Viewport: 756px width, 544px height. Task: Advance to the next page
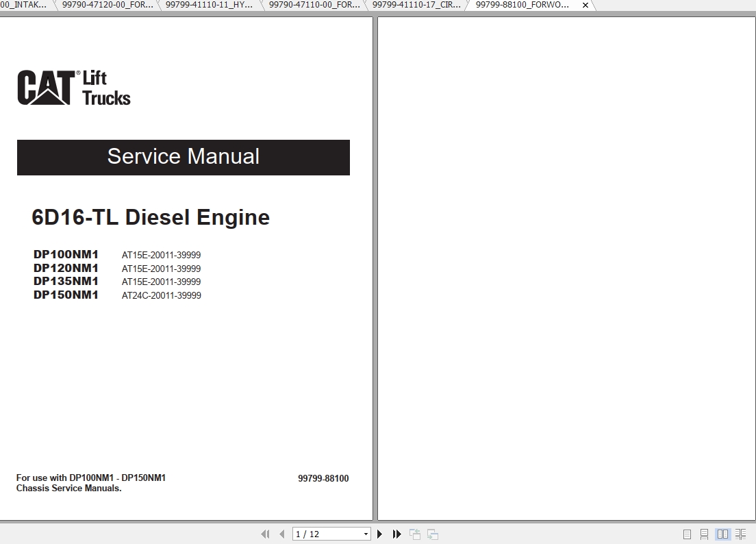pos(380,534)
